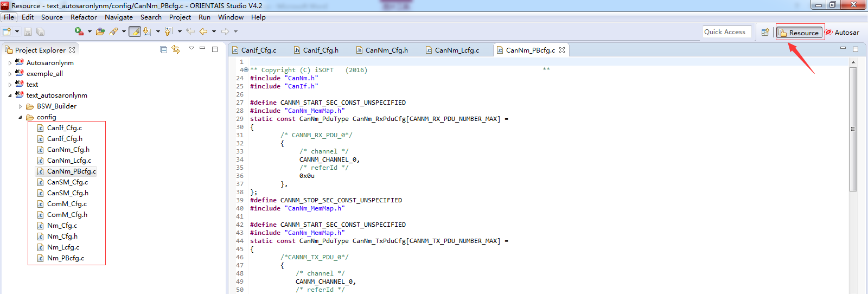Open the Refactor menu
This screenshot has height=294, width=868.
[x=84, y=17]
